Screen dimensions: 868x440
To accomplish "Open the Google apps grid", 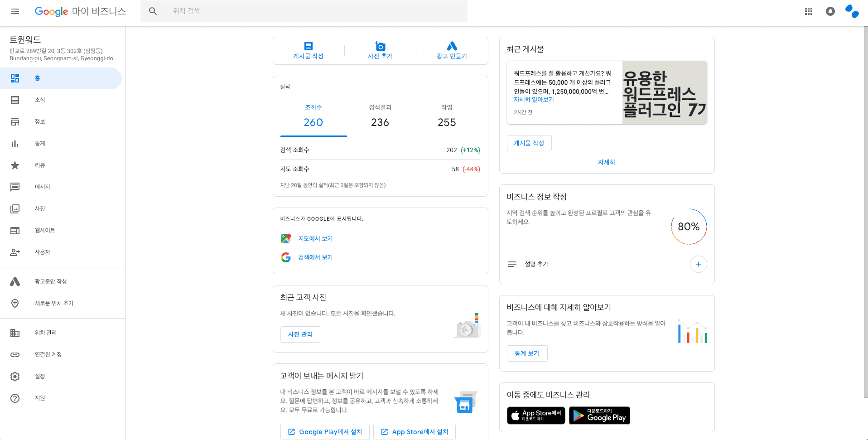I will 808,11.
